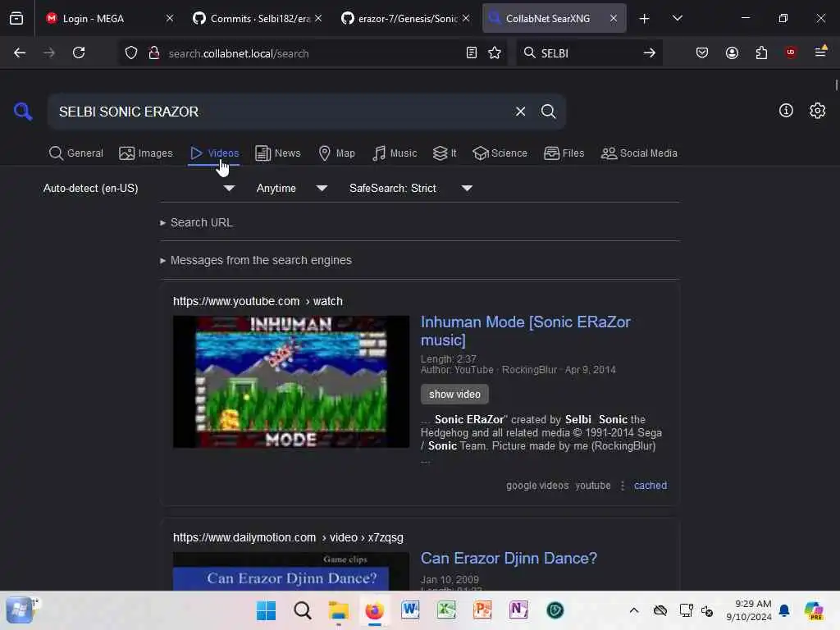Open tracking protection shield icon
The height and width of the screenshot is (630, 840).
(x=131, y=52)
